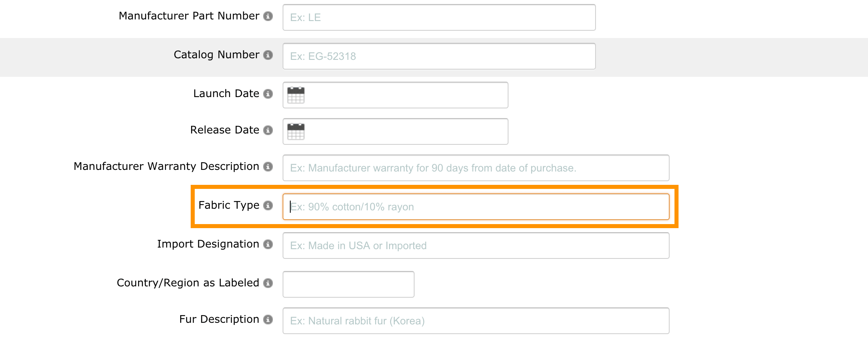Select the Launch Date input box
This screenshot has height=343, width=868.
tap(405, 95)
